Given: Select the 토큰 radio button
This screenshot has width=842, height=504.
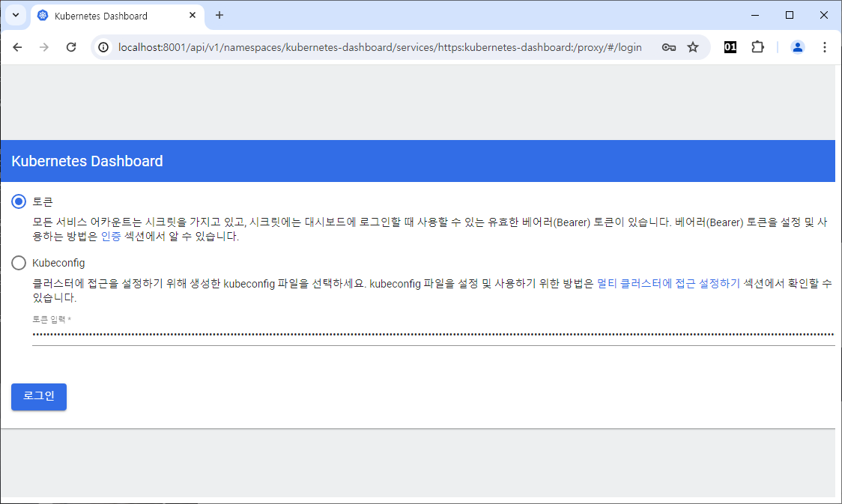Looking at the screenshot, I should [19, 201].
